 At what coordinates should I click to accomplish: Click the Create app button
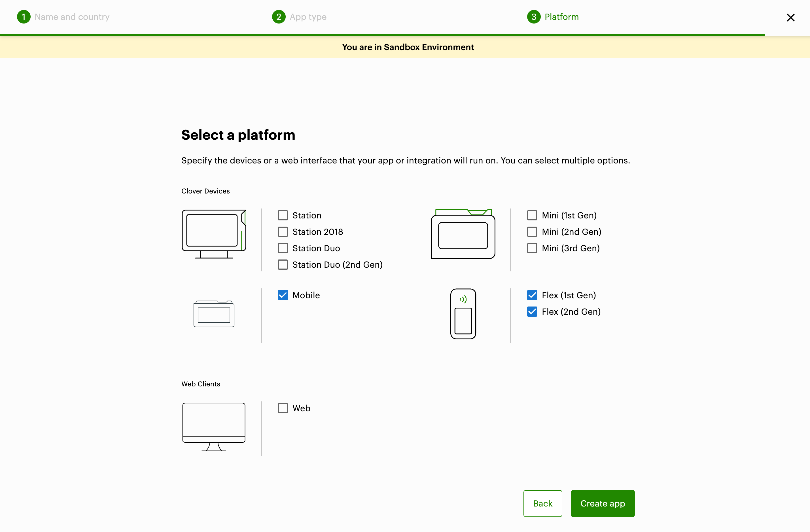pos(602,503)
